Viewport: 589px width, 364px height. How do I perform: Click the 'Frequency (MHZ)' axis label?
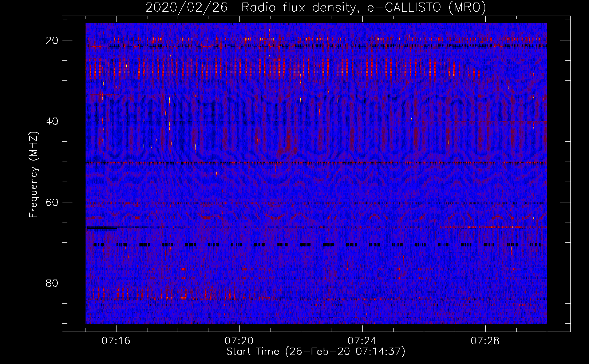(33, 175)
